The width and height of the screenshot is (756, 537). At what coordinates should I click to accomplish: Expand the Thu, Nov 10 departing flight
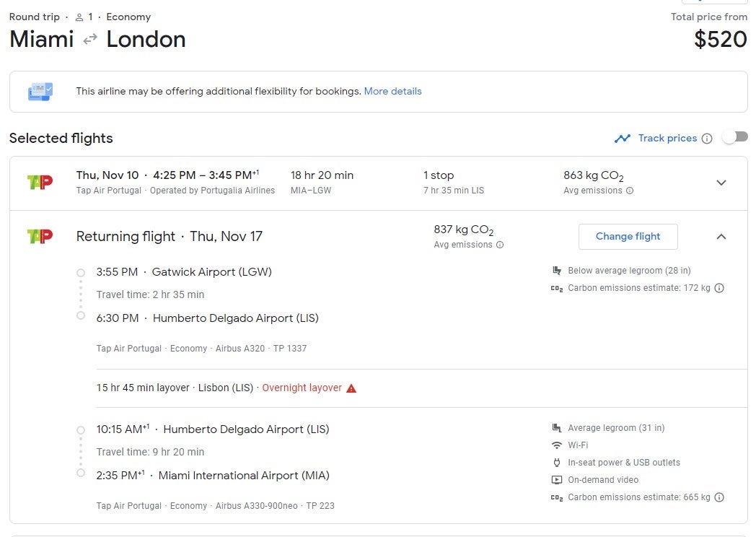(721, 183)
